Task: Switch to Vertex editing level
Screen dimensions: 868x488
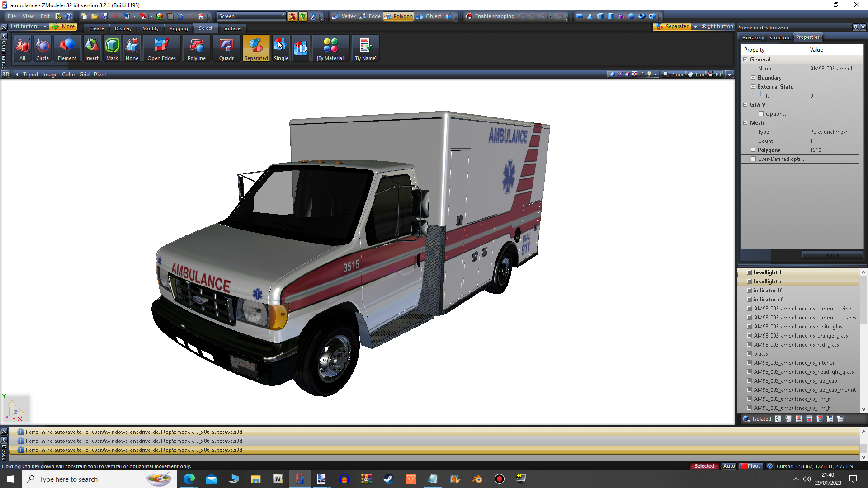Action: [x=344, y=16]
